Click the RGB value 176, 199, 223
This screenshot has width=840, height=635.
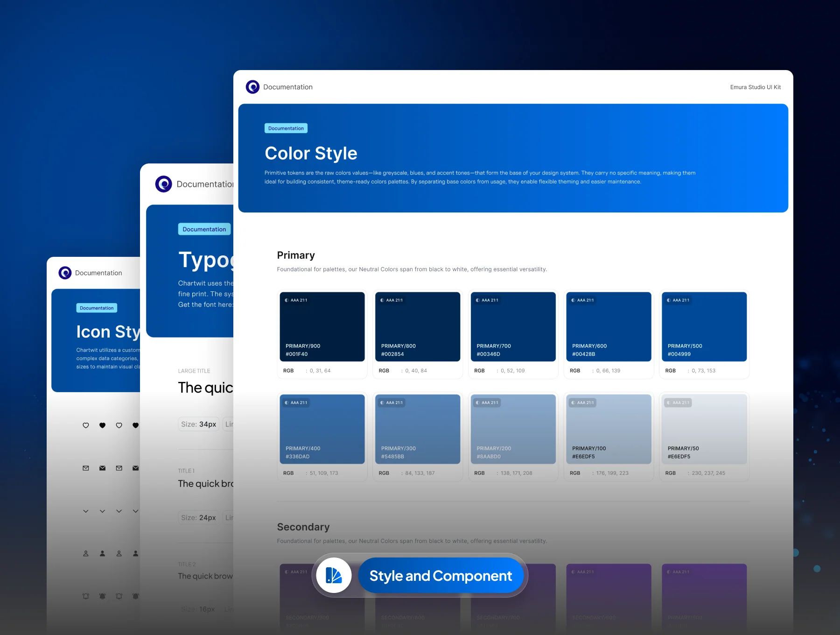(x=612, y=473)
